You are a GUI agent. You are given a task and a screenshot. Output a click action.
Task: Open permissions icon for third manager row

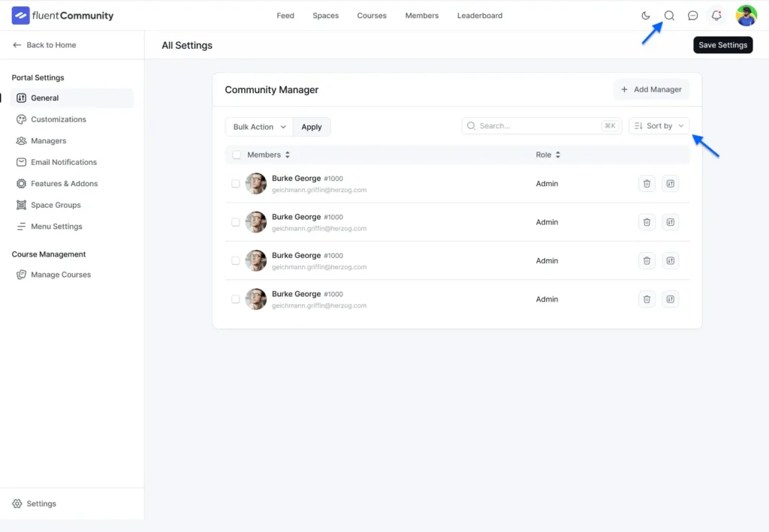click(x=670, y=260)
